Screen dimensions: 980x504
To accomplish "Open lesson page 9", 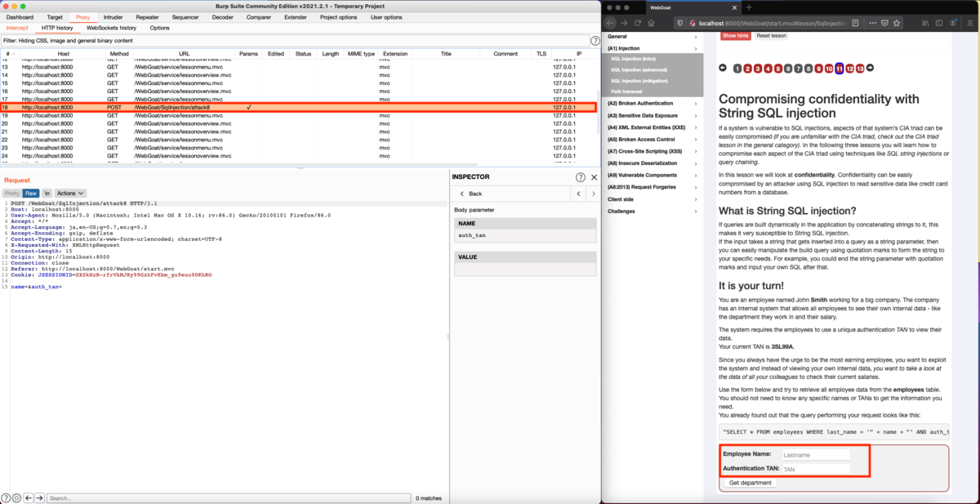I will (x=818, y=69).
